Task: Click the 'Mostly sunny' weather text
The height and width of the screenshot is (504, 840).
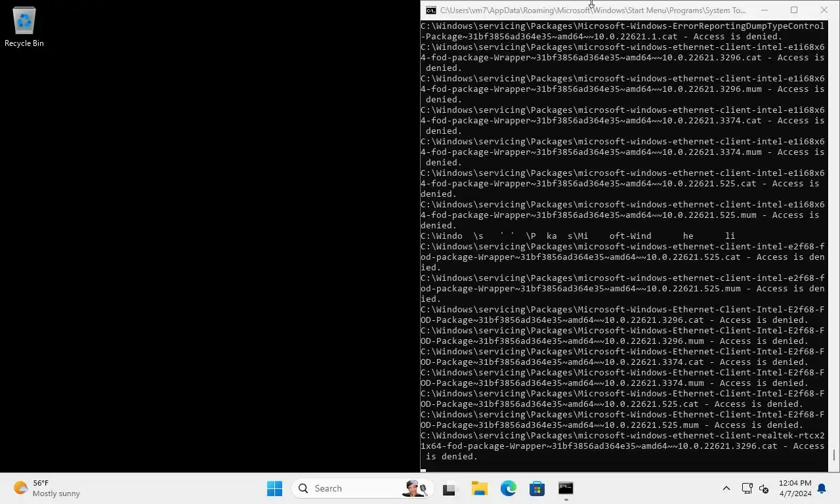Action: click(56, 493)
